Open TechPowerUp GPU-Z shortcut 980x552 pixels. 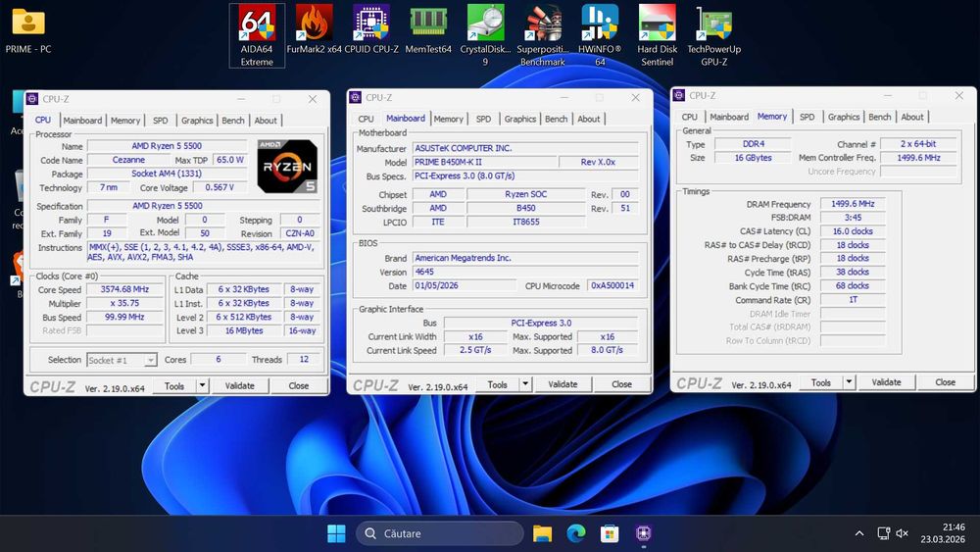pyautogui.click(x=714, y=35)
